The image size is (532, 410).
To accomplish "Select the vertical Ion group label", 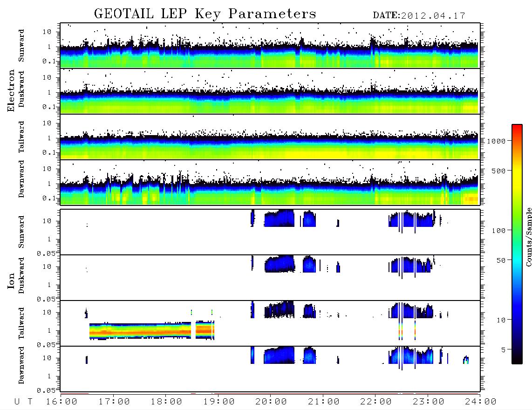I will [11, 280].
